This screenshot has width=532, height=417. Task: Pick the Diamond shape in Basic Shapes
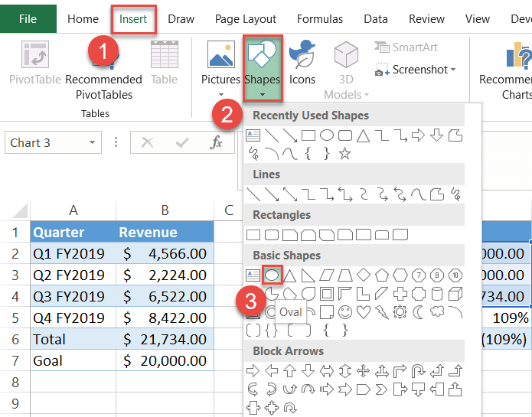pos(364,275)
